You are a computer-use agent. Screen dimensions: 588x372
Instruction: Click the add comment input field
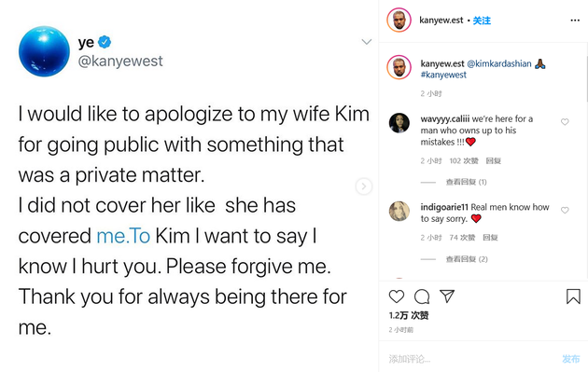(472, 359)
